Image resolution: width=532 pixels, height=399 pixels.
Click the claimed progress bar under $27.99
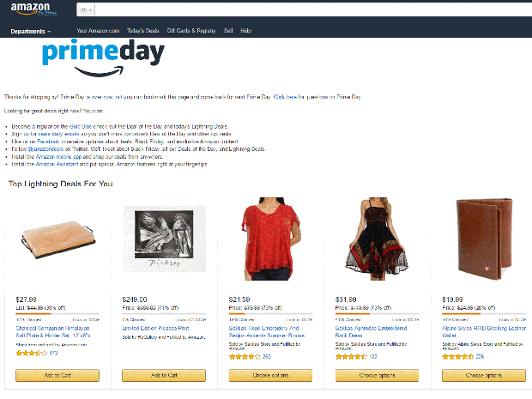pyautogui.click(x=57, y=314)
